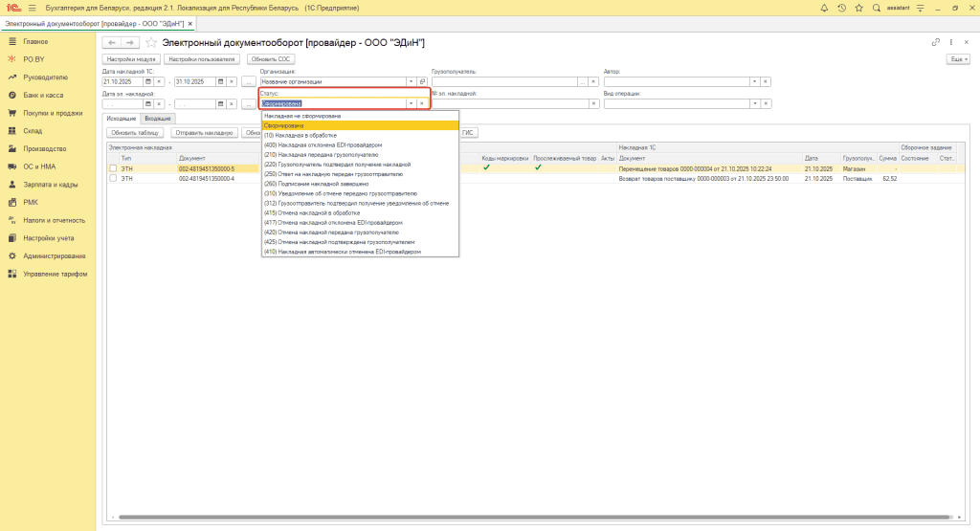Click the global search magnifier icon
This screenshot has height=531, width=980.
click(877, 8)
